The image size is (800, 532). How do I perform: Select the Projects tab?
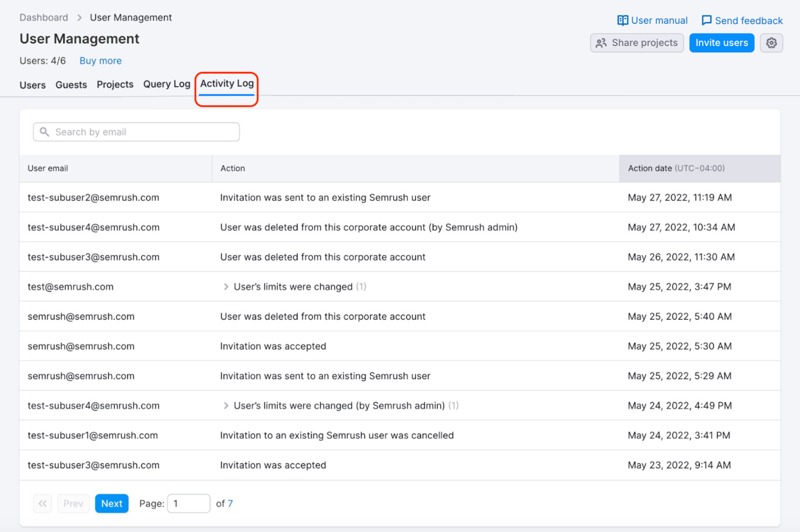point(115,84)
